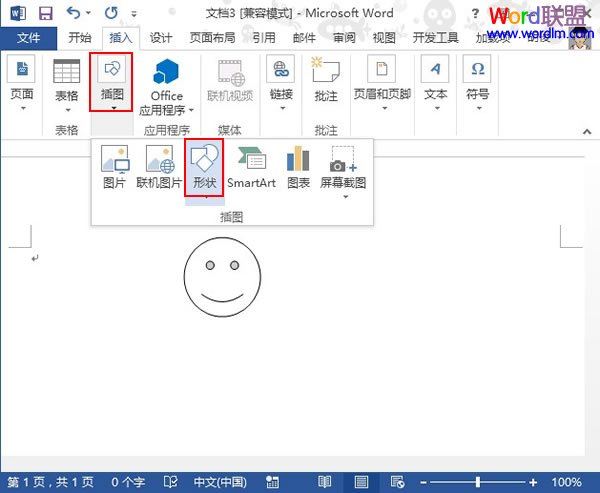The width and height of the screenshot is (600, 493).
Task: Click the Save icon in quick access toolbar
Action: coord(45,14)
